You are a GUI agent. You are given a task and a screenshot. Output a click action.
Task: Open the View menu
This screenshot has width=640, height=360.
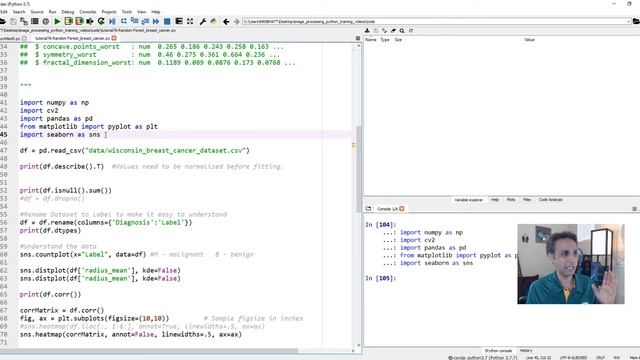(141, 12)
